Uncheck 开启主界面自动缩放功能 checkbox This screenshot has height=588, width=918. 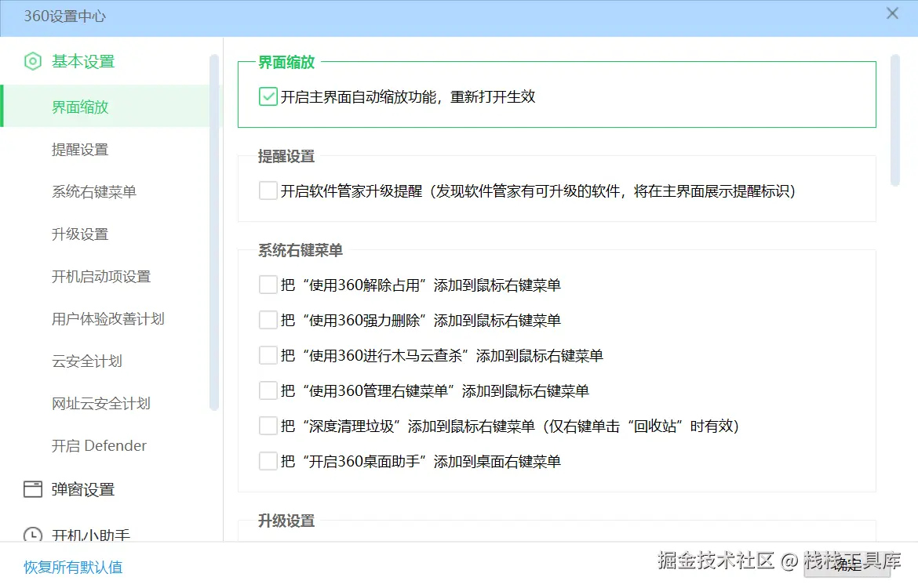(268, 96)
